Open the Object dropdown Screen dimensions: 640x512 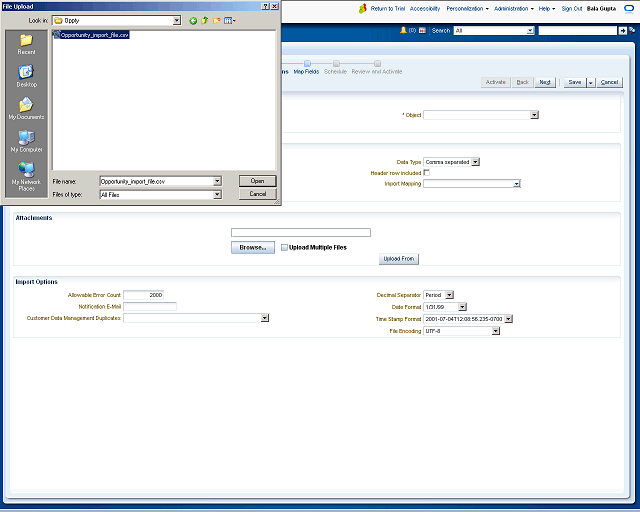(x=534, y=115)
